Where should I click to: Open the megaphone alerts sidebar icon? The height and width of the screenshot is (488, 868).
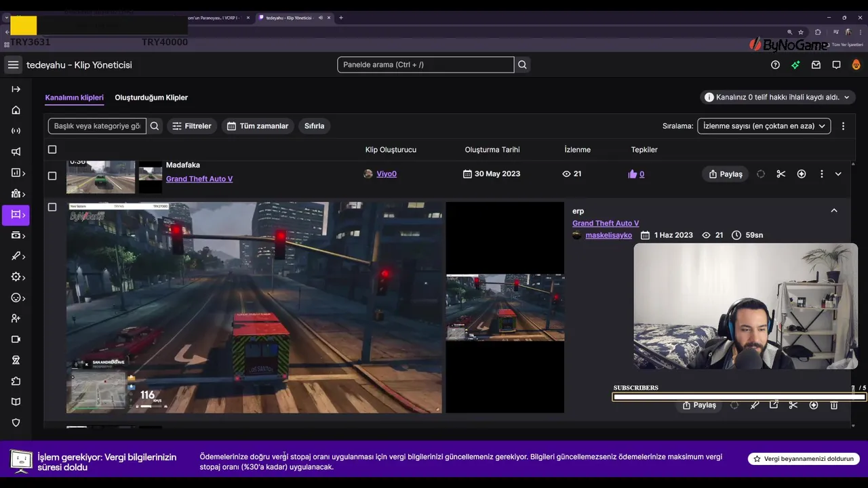pos(16,152)
